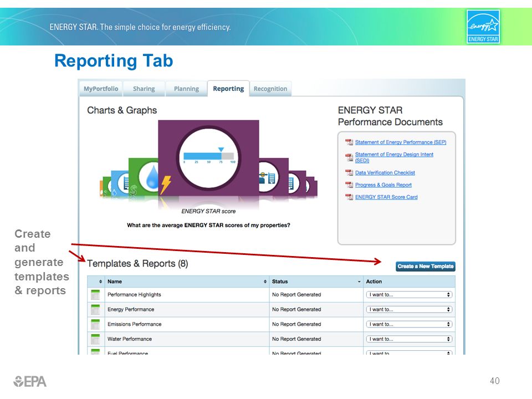
Task: Click PDF icon beside Statement of Energy Design Intent
Action: point(349,157)
